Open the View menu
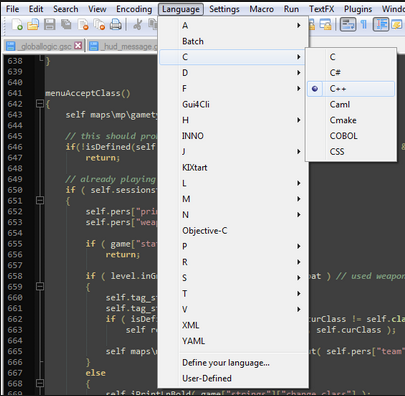Viewport: 405px width, 396px height. pyautogui.click(x=97, y=9)
